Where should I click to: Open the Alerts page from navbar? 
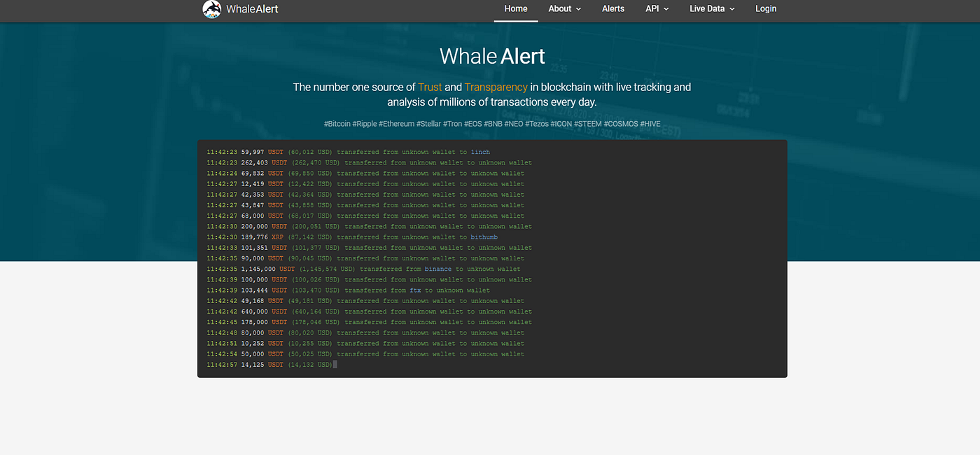[613, 8]
